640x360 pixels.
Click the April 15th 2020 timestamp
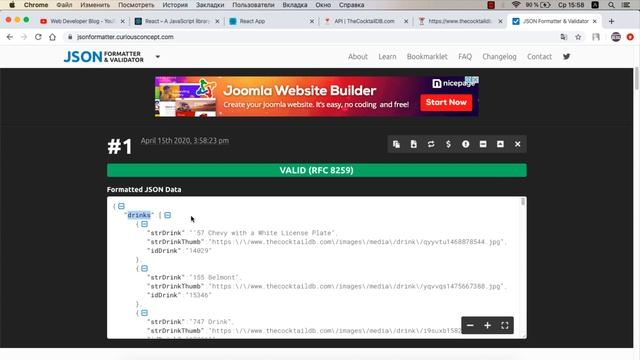coord(184,140)
